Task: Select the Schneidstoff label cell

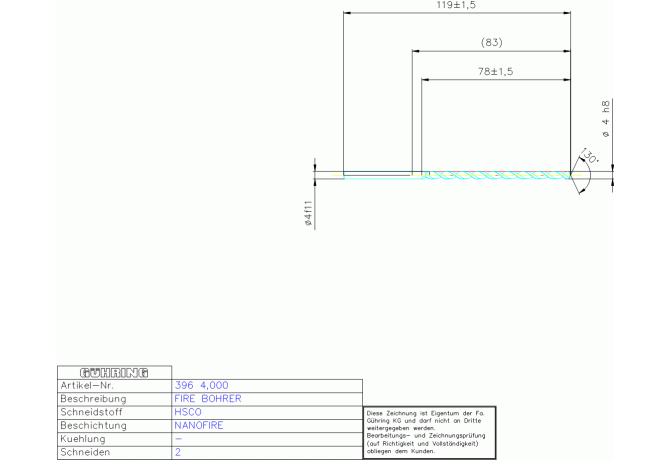Action: pos(93,412)
